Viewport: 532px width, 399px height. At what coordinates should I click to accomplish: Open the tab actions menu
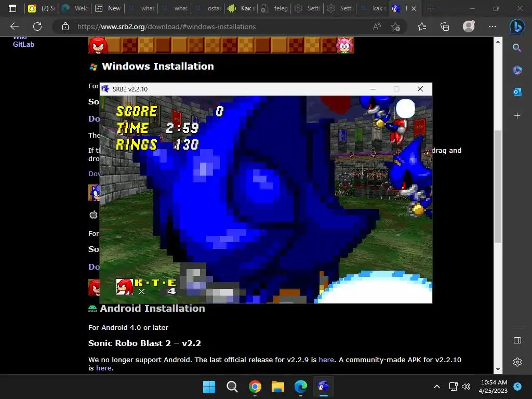click(12, 8)
